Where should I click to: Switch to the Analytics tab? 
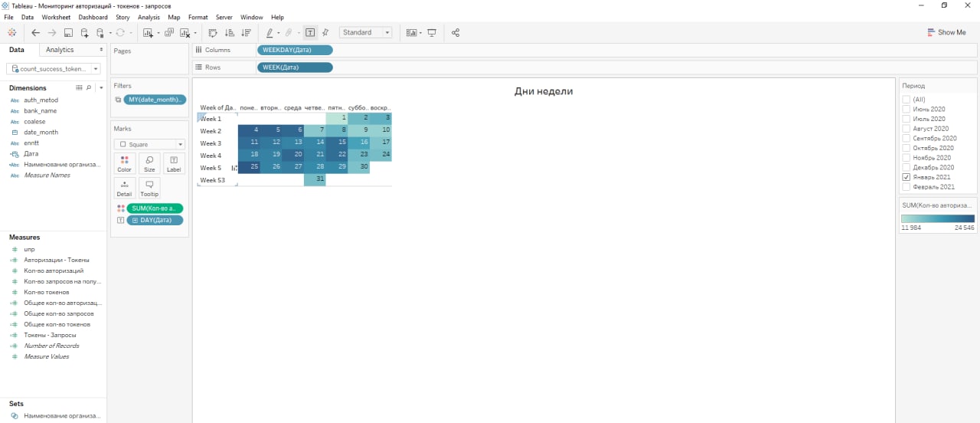[x=60, y=50]
